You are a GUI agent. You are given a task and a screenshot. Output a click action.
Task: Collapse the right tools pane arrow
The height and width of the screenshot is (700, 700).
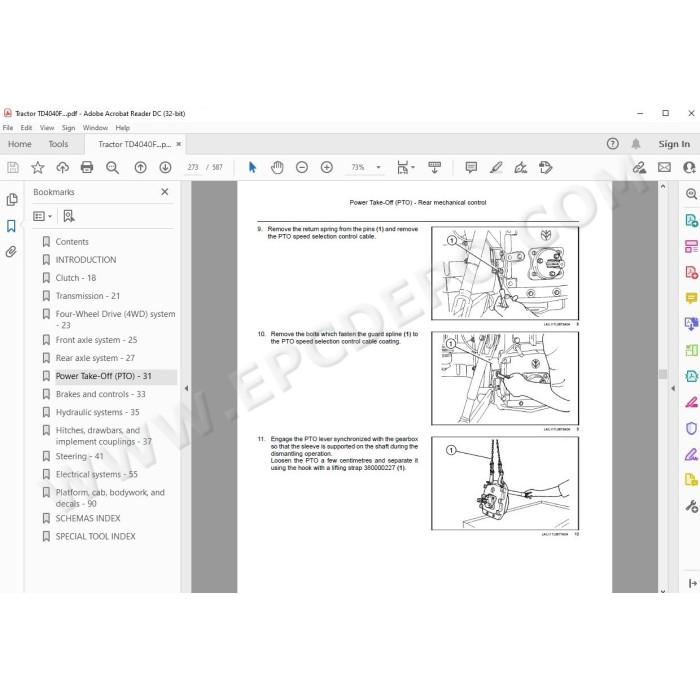[673, 388]
